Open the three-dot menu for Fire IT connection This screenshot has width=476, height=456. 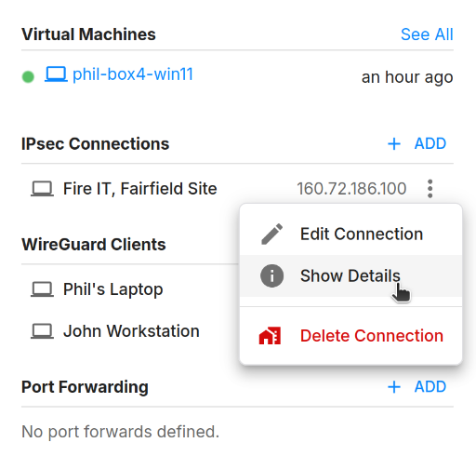(x=430, y=189)
